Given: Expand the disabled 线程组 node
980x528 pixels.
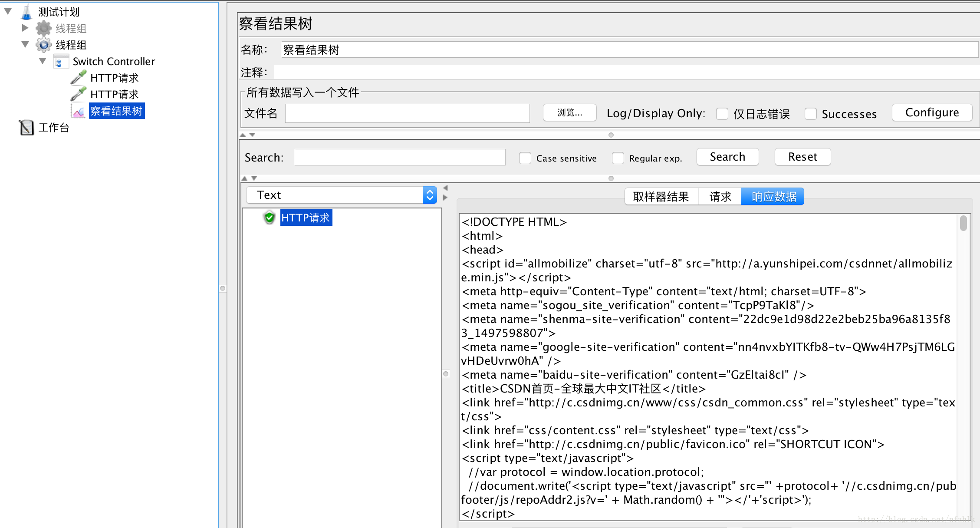Looking at the screenshot, I should (x=25, y=28).
